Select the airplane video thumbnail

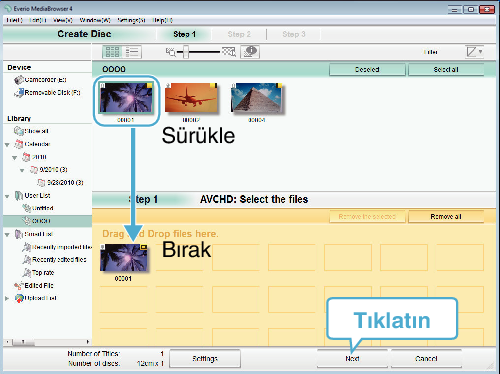[191, 98]
